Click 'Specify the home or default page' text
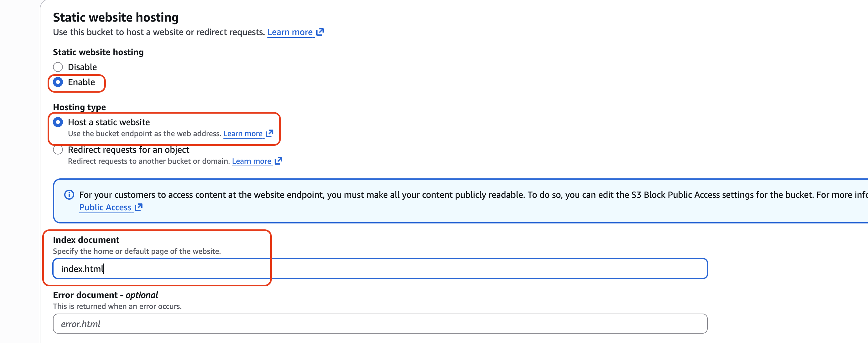Screen dimensions: 868x343 point(137,251)
